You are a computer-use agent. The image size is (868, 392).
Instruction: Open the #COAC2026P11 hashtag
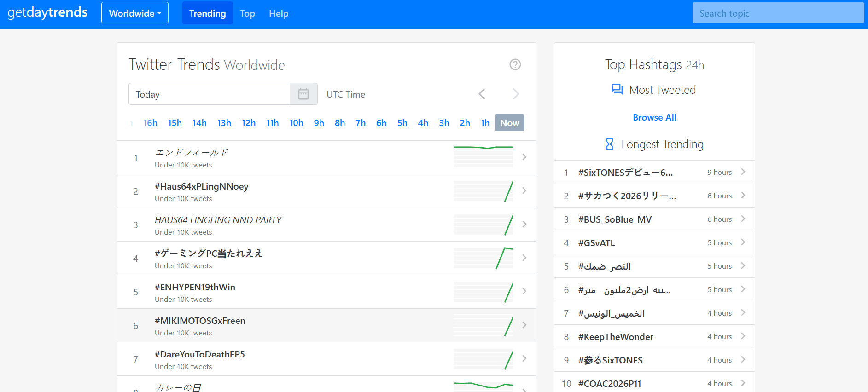(610, 384)
